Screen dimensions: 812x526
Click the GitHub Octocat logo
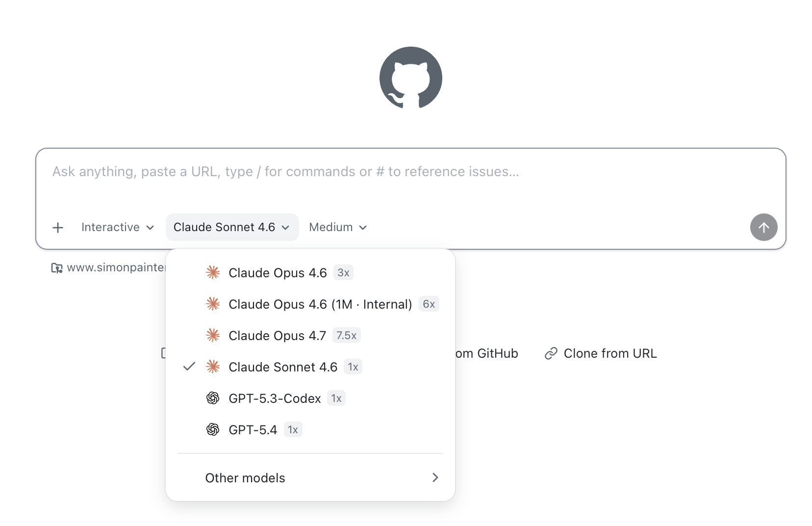[411, 78]
